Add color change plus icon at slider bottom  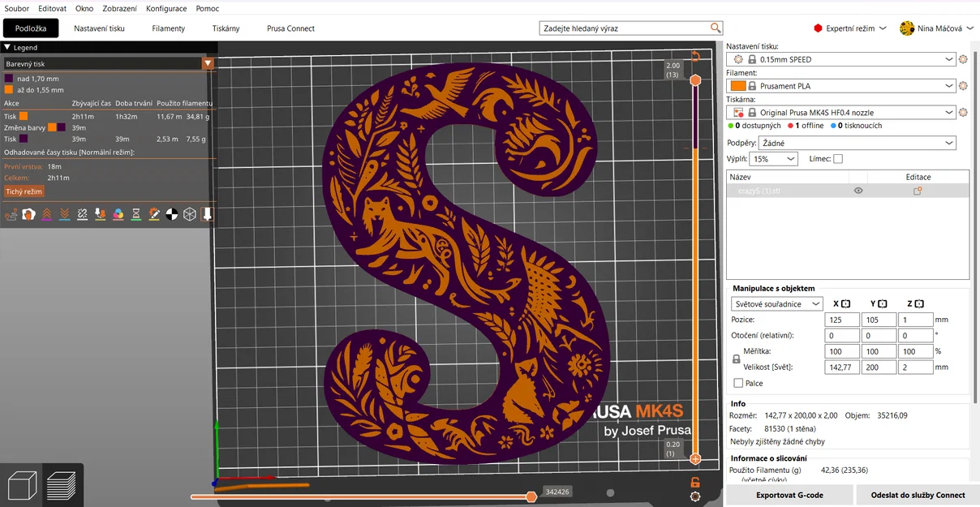click(x=695, y=459)
